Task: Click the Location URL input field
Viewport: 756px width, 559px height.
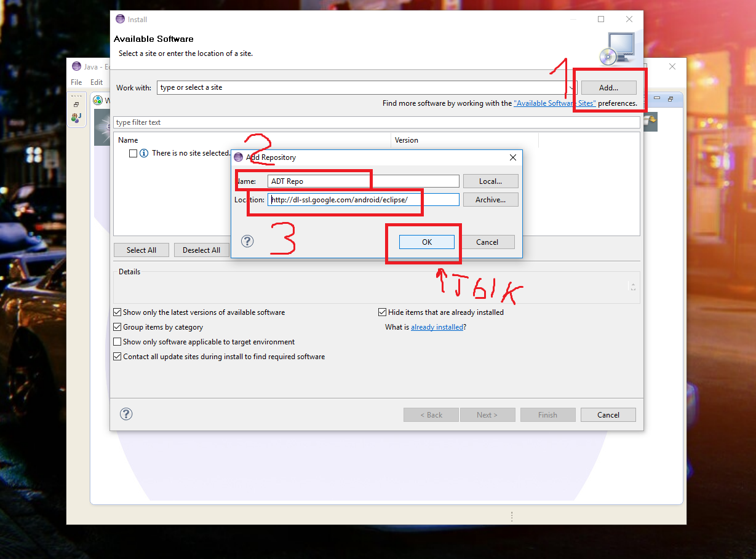Action: (x=363, y=200)
